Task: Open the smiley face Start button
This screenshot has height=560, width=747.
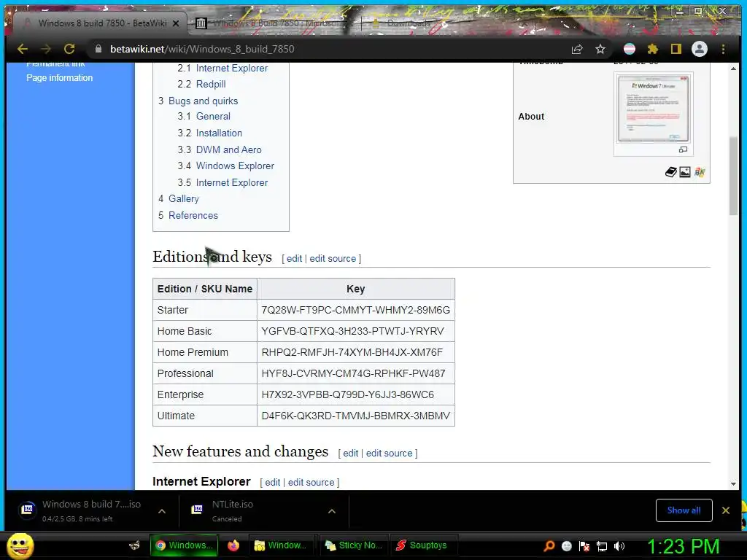Action: [20, 545]
